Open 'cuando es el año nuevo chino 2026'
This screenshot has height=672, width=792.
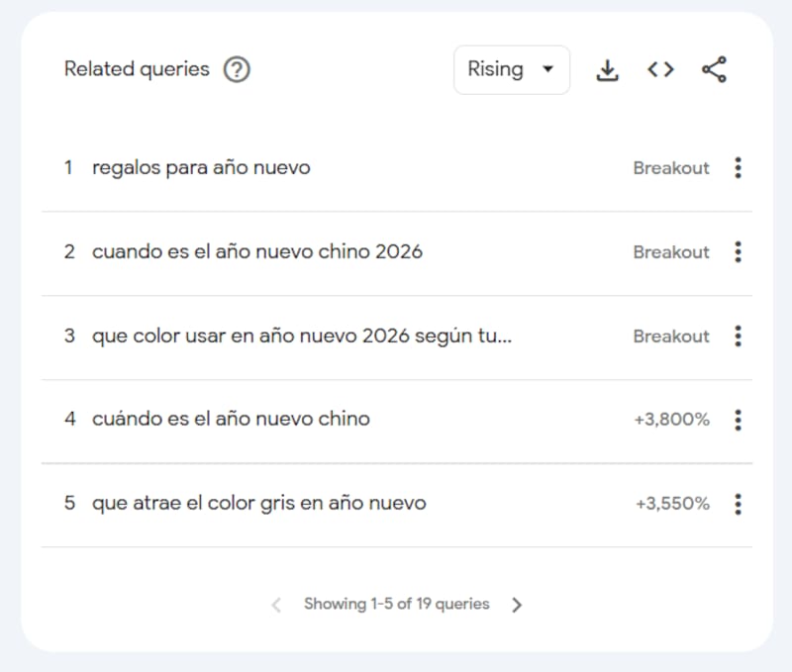pos(256,252)
